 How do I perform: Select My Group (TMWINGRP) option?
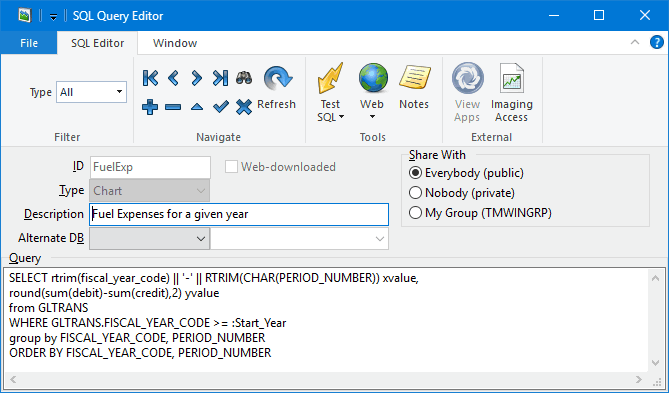click(480, 213)
